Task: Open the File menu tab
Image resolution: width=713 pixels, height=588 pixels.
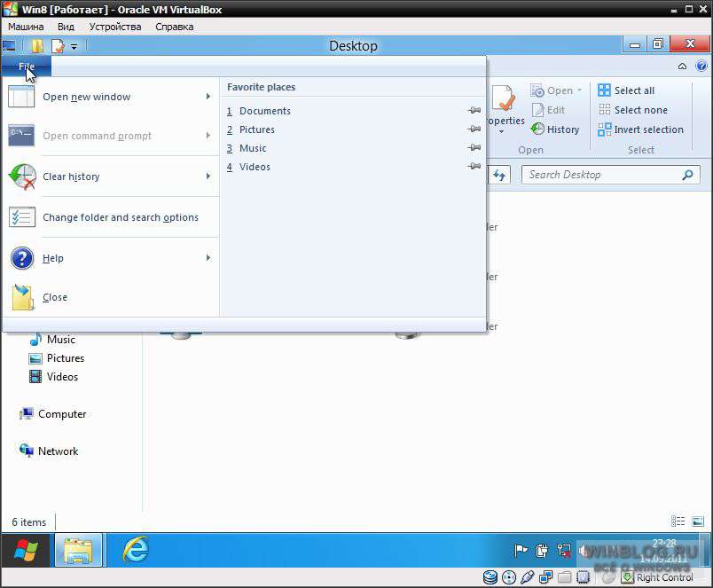Action: 27,67
